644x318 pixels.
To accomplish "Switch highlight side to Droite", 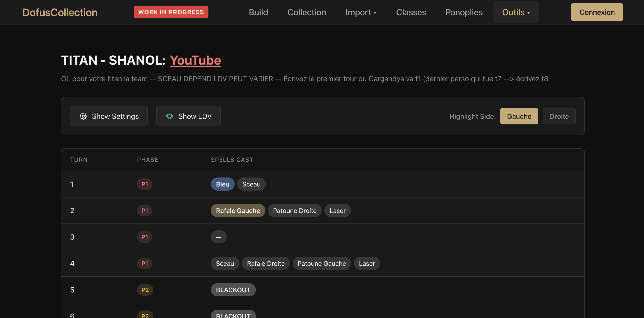I will (559, 116).
